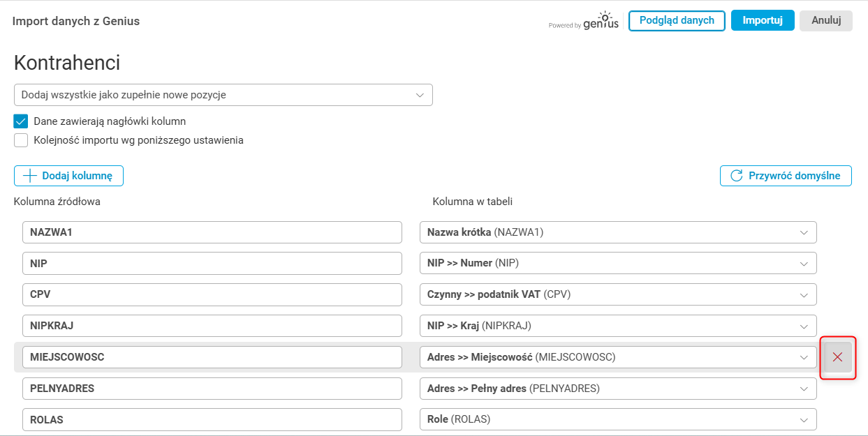Open the 'Adres >> Pełny adres' dropdown

617,388
